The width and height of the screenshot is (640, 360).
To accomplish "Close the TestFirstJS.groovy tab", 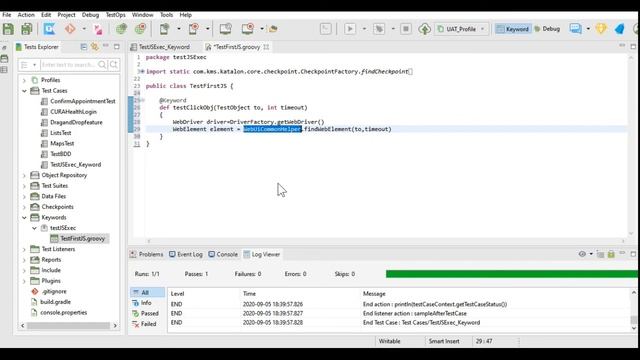I will 266,47.
